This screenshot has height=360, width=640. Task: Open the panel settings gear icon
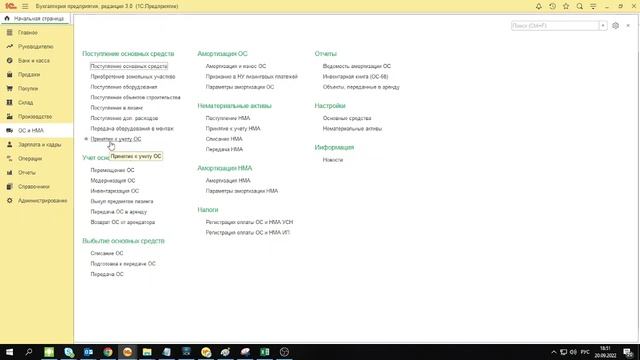(616, 26)
